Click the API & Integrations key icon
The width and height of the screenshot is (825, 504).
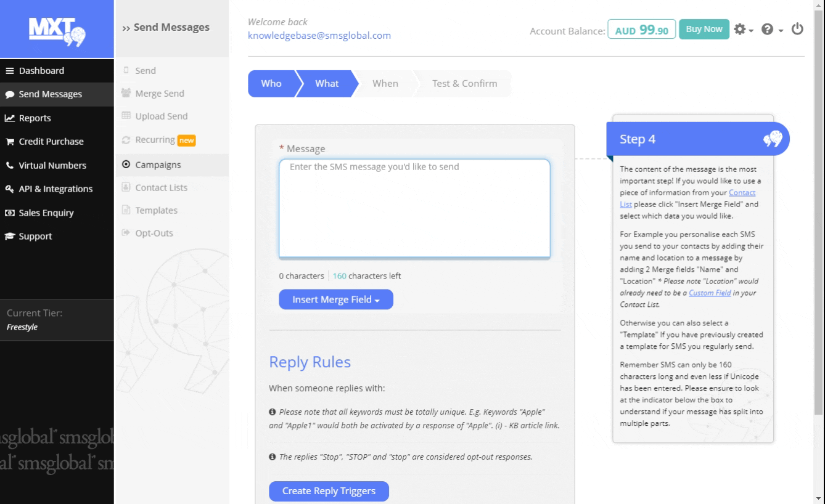[10, 189]
